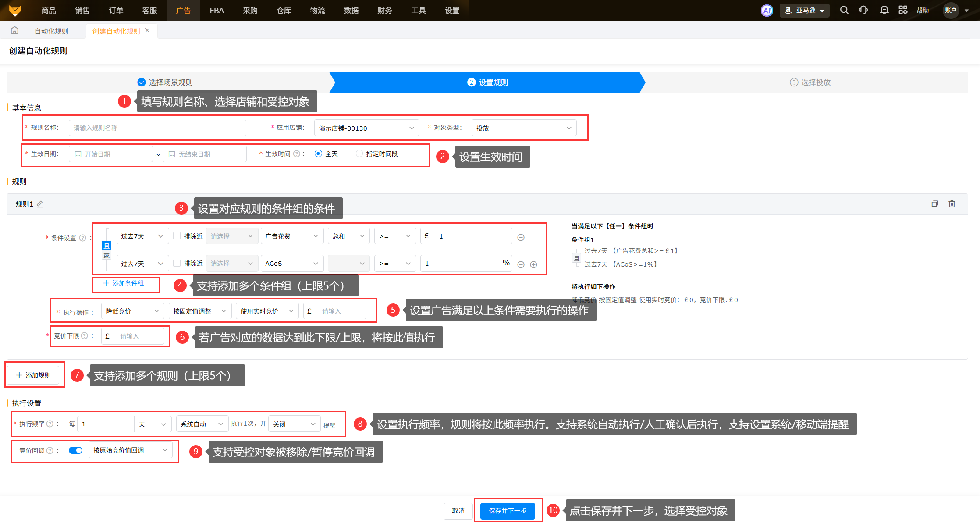
Task: Click the home icon in tab bar
Action: point(14,31)
